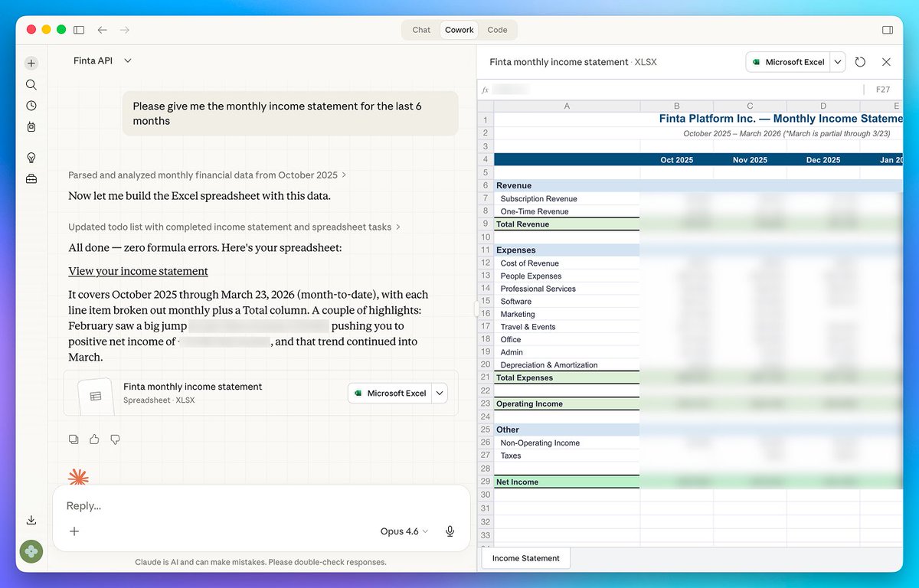The height and width of the screenshot is (588, 919).
Task: Go forward with the right arrow
Action: coord(125,30)
